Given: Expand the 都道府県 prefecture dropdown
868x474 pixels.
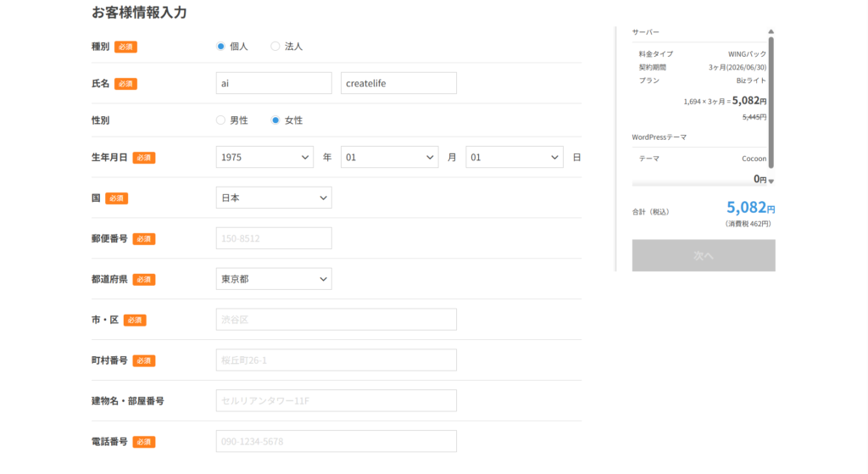Looking at the screenshot, I should tap(274, 279).
